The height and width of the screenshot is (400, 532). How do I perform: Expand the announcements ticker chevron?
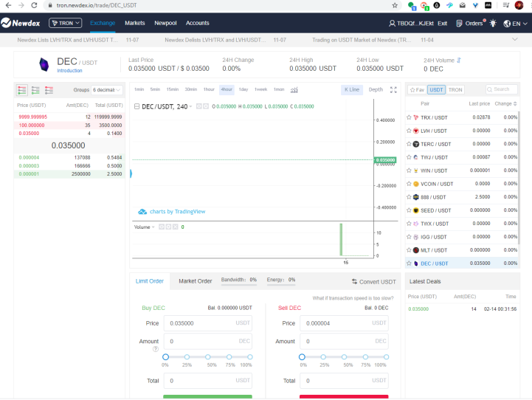(x=515, y=39)
